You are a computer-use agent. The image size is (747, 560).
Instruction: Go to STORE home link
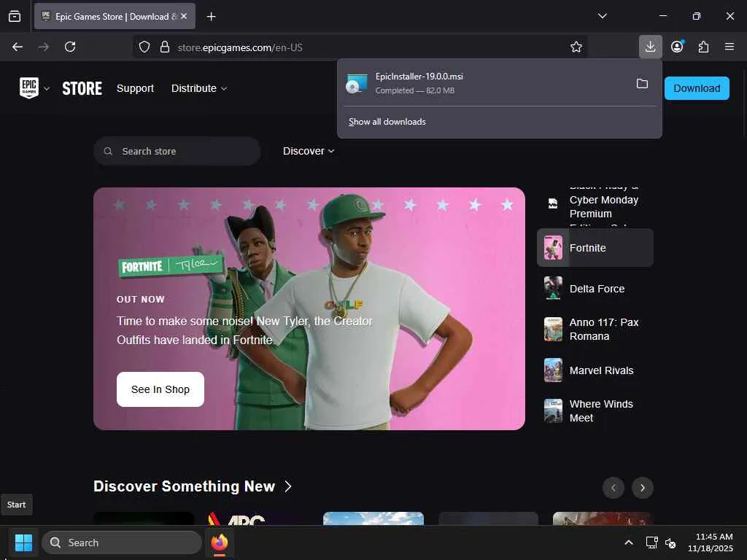tap(82, 88)
